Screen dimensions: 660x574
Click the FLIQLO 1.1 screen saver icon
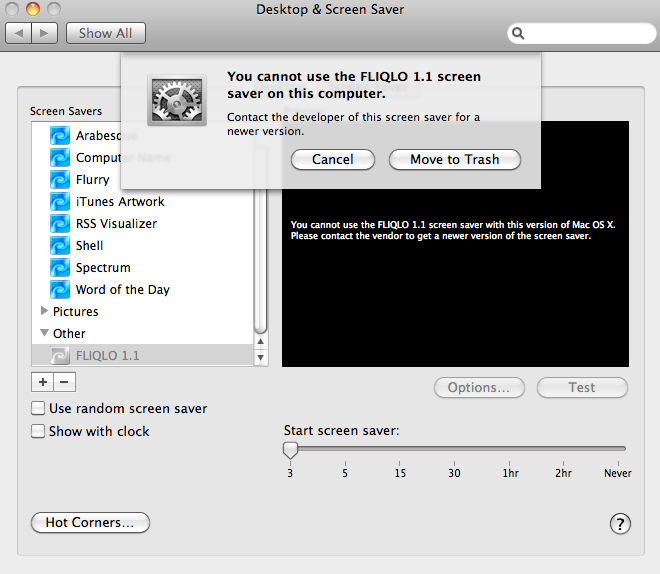click(60, 355)
